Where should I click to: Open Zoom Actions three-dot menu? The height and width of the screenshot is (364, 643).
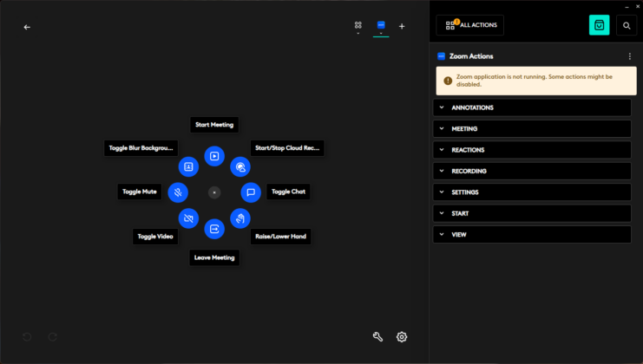pos(630,56)
